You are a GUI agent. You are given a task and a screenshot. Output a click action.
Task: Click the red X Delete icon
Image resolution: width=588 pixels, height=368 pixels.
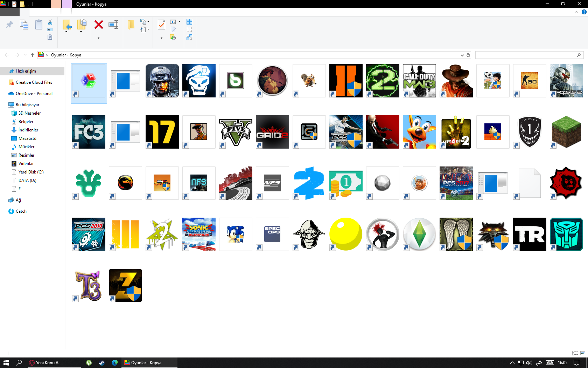point(99,25)
